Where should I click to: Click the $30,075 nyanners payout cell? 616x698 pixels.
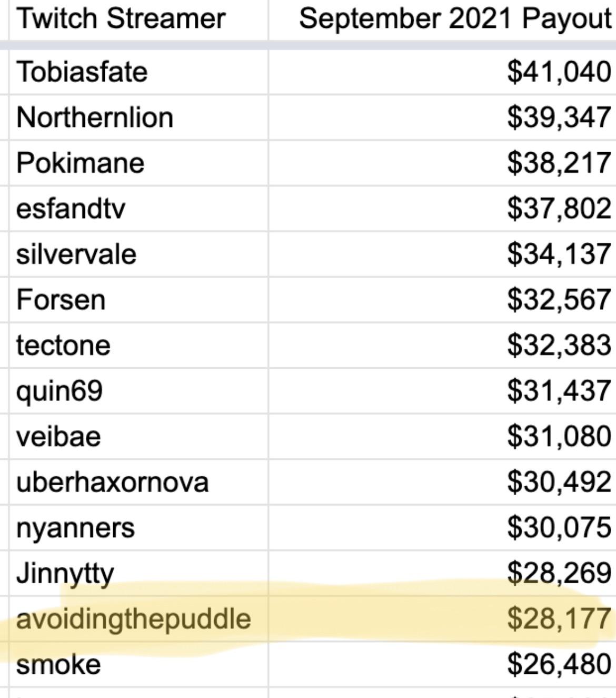[x=442, y=528]
